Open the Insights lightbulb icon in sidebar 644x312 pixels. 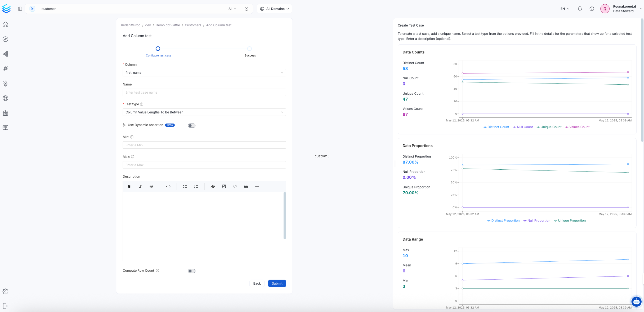(x=5, y=84)
